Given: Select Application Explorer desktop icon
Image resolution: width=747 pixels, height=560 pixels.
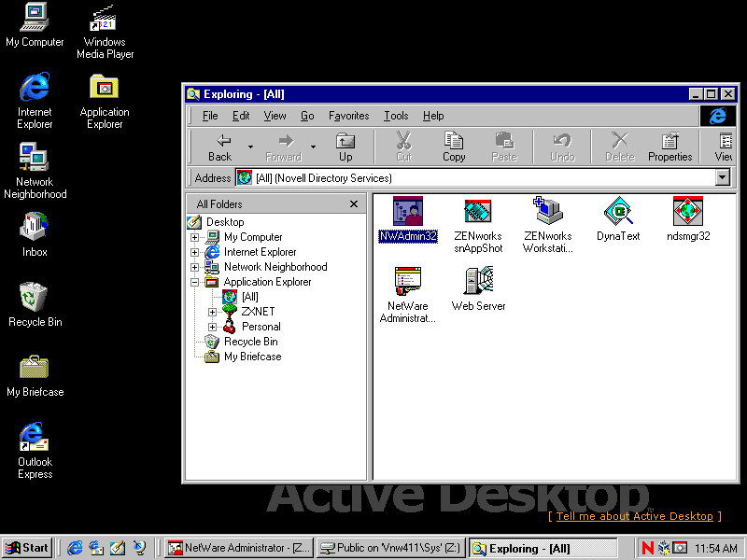Looking at the screenshot, I should [105, 101].
